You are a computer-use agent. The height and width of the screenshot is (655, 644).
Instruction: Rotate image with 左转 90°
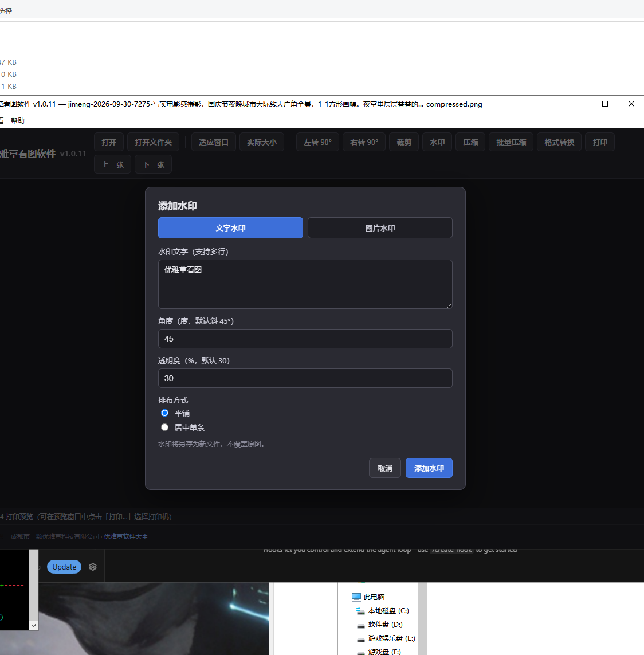pos(318,143)
